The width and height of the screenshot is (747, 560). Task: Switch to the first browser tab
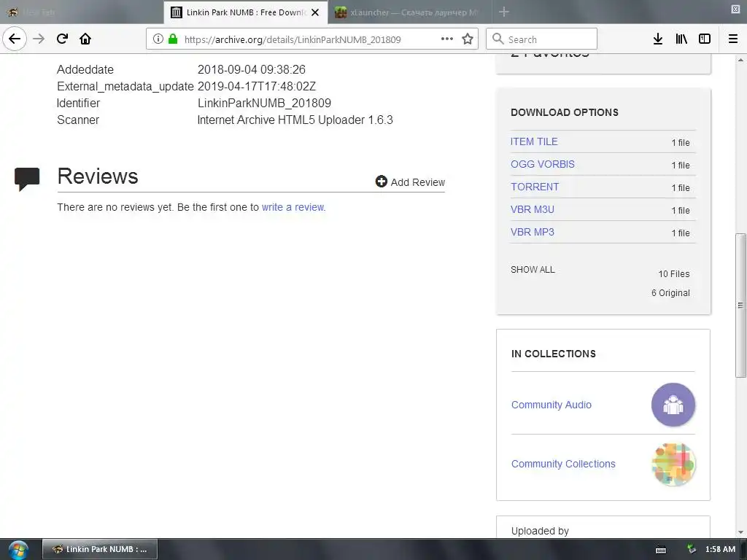pyautogui.click(x=82, y=12)
